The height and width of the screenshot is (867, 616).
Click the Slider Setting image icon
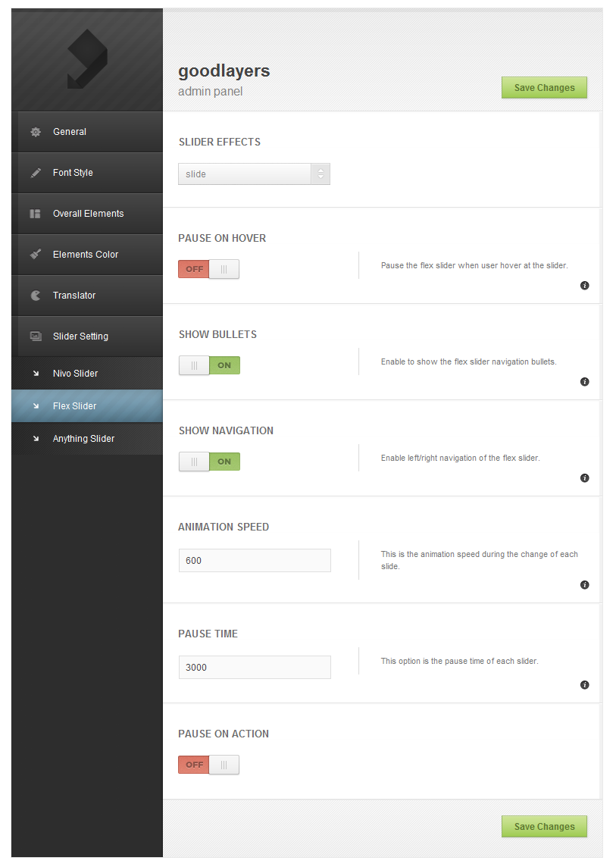tap(36, 336)
